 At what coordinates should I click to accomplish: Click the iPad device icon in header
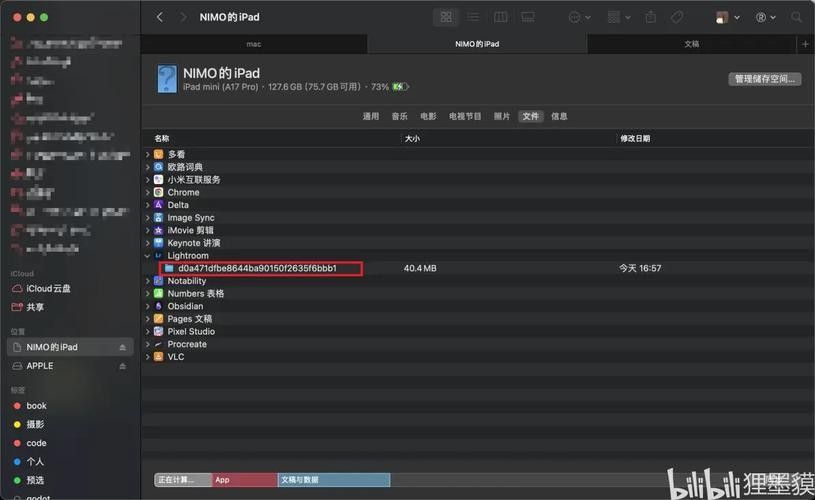[x=167, y=79]
